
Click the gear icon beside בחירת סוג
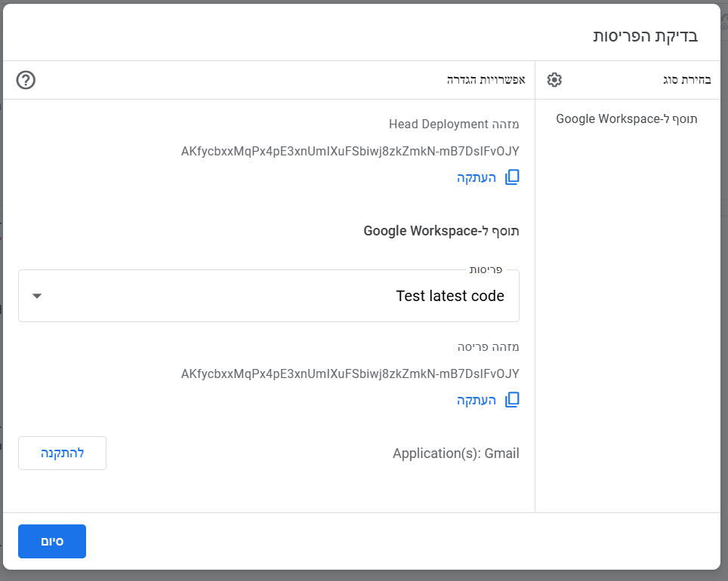(x=554, y=80)
